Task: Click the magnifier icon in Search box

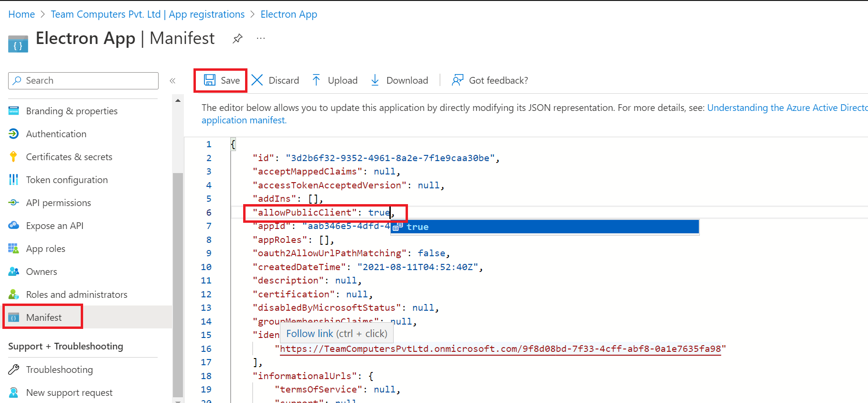Action: pos(17,80)
